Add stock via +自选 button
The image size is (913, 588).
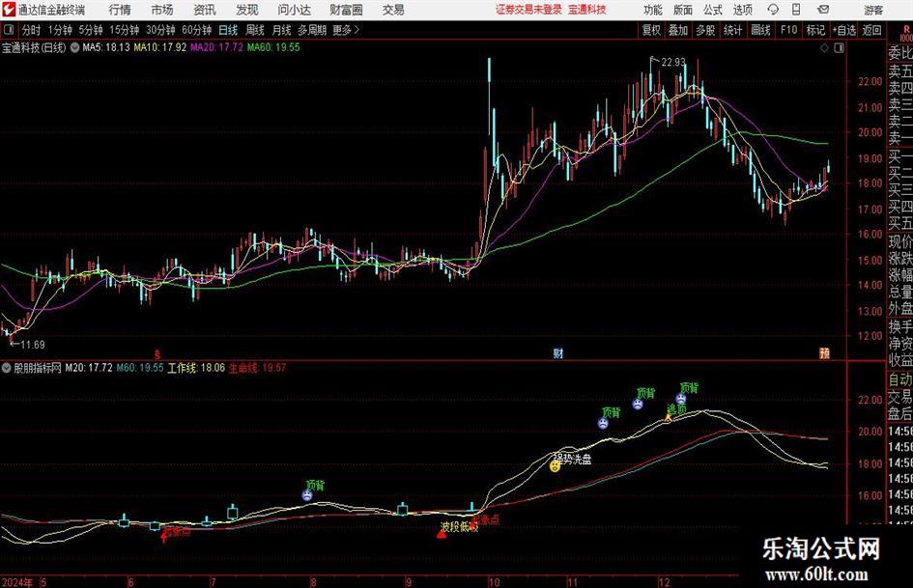[844, 30]
